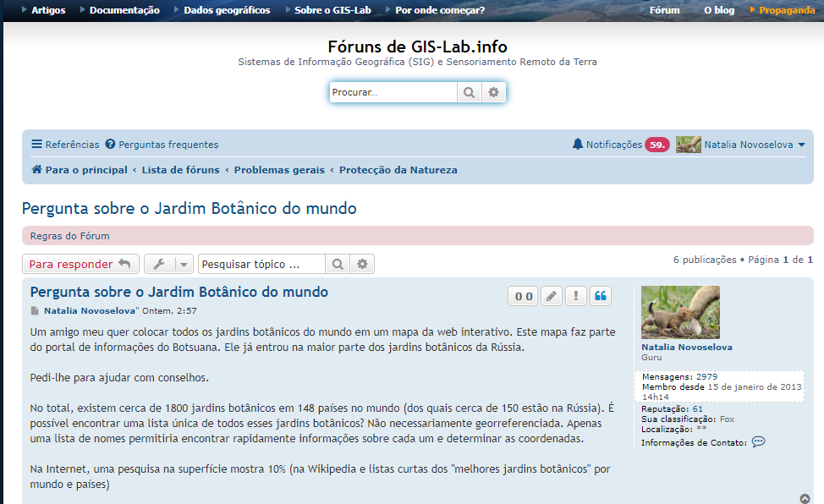Click Membro desde 15 de janeiro de 2013

(x=722, y=386)
